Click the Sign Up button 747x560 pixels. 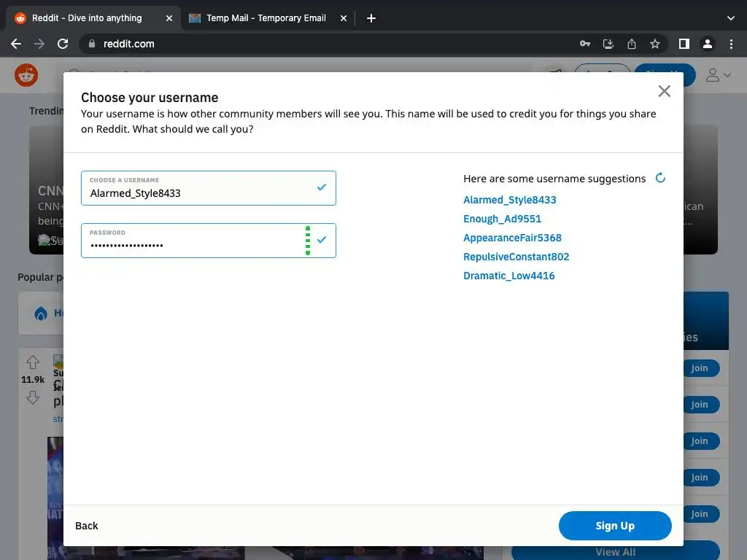[615, 526]
